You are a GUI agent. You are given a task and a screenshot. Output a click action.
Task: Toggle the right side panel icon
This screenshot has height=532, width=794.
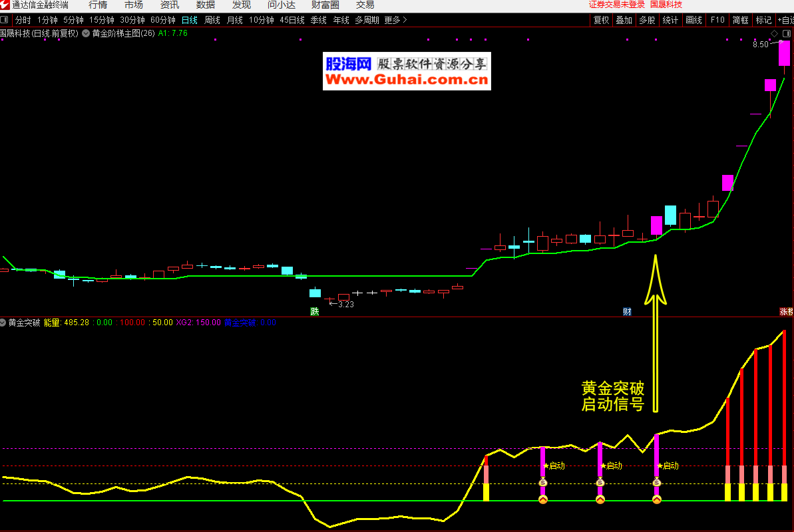point(787,33)
